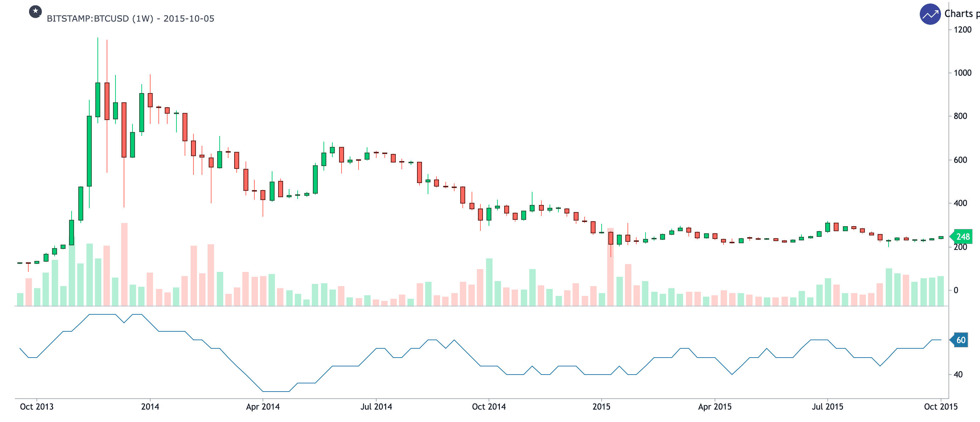
Task: Click the 40 indicator scale label
Action: (958, 375)
